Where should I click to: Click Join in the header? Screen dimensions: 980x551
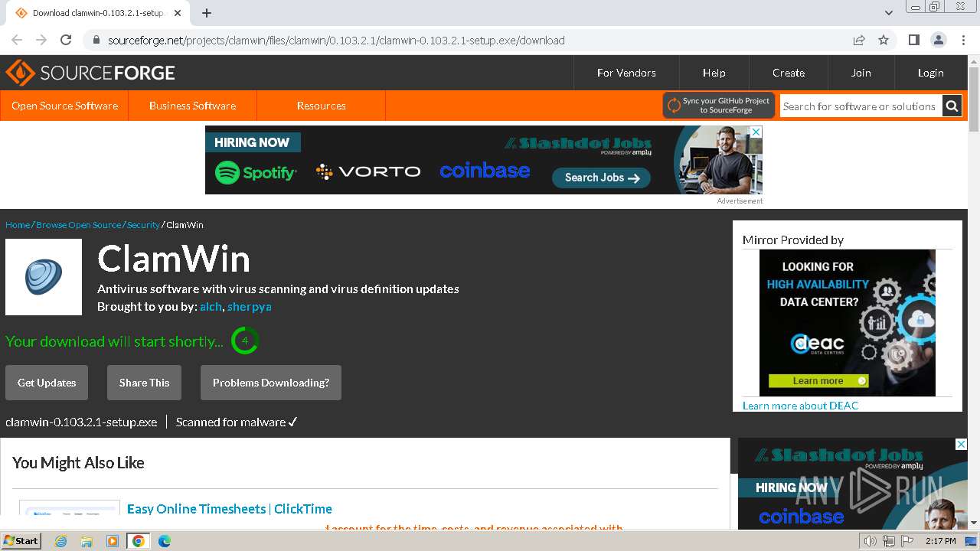tap(861, 73)
